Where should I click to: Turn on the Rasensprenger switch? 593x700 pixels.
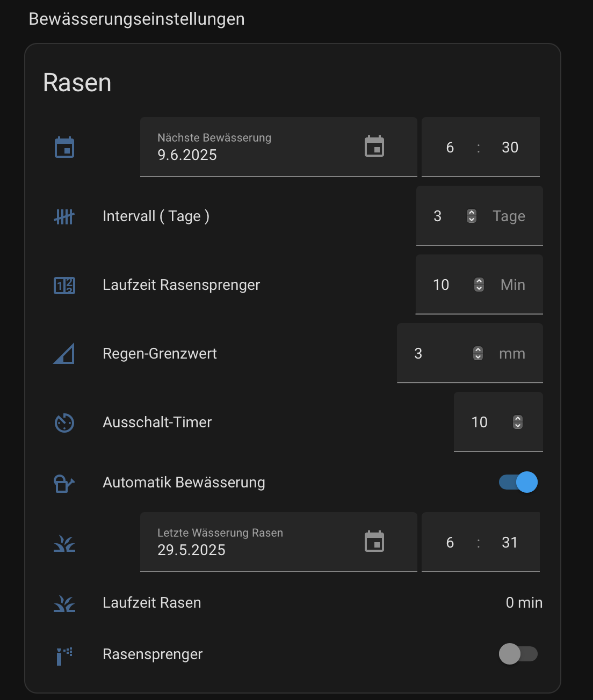coord(518,654)
